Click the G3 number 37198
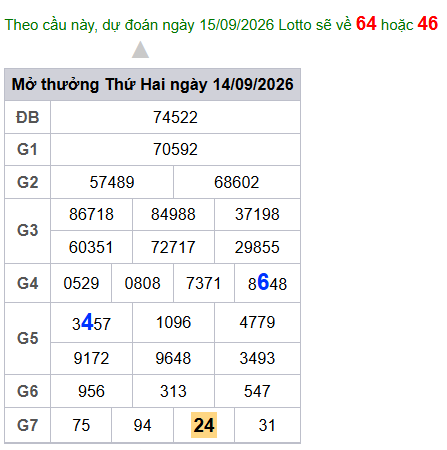Screen dimensions: 447x450 (x=257, y=214)
